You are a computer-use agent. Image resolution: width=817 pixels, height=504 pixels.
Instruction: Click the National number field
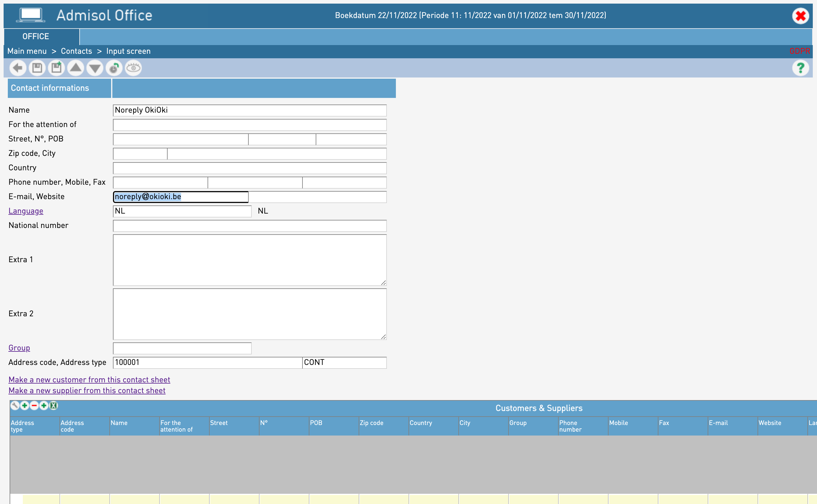coord(250,226)
